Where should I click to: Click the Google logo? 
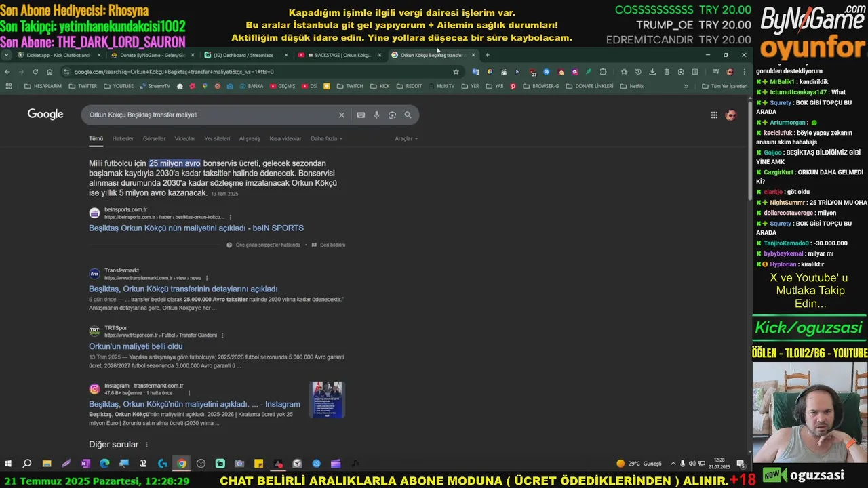coord(45,115)
